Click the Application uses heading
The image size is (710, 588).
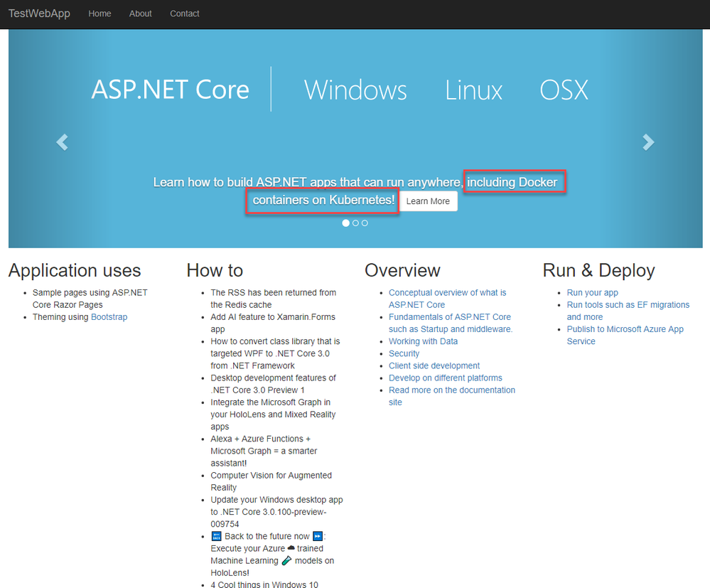pyautogui.click(x=75, y=270)
